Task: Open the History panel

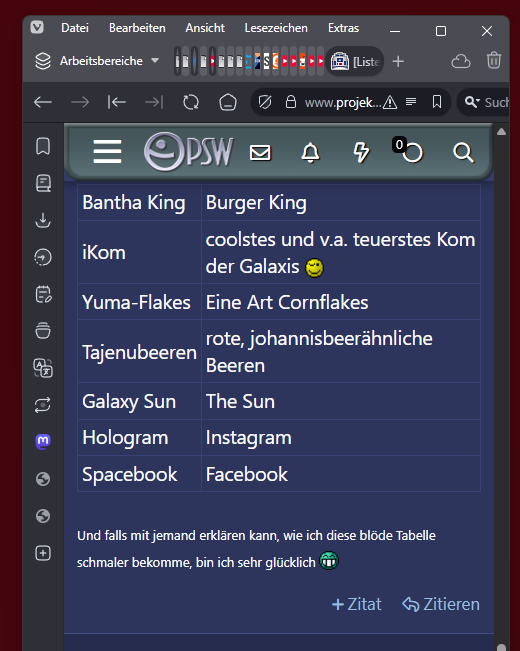Action: tap(43, 257)
